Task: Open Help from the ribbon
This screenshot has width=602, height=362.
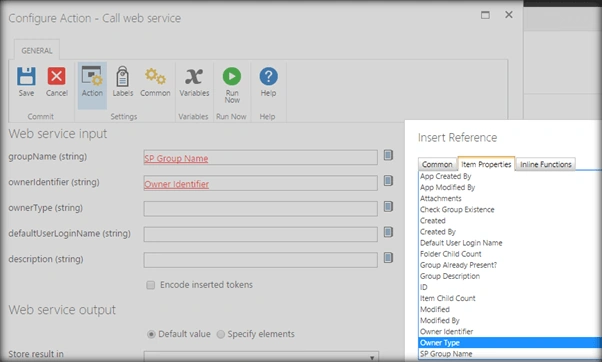Action: point(268,82)
